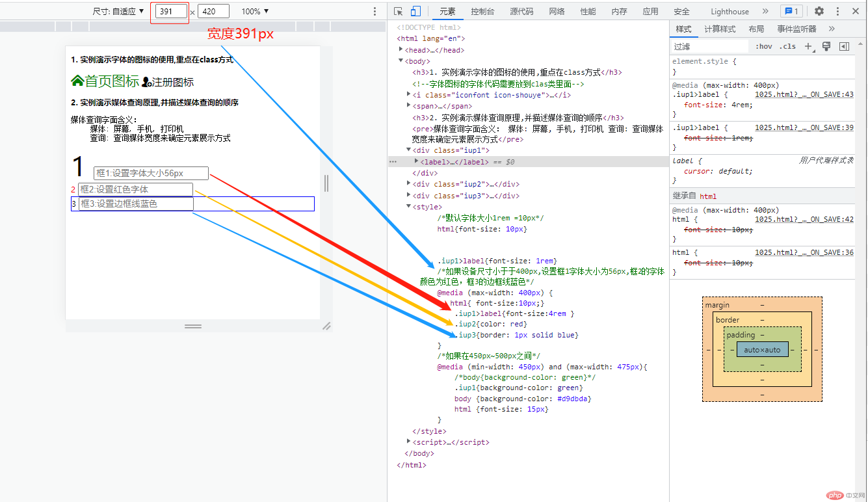The width and height of the screenshot is (868, 502).
Task: Expand the head element node
Action: tap(401, 49)
